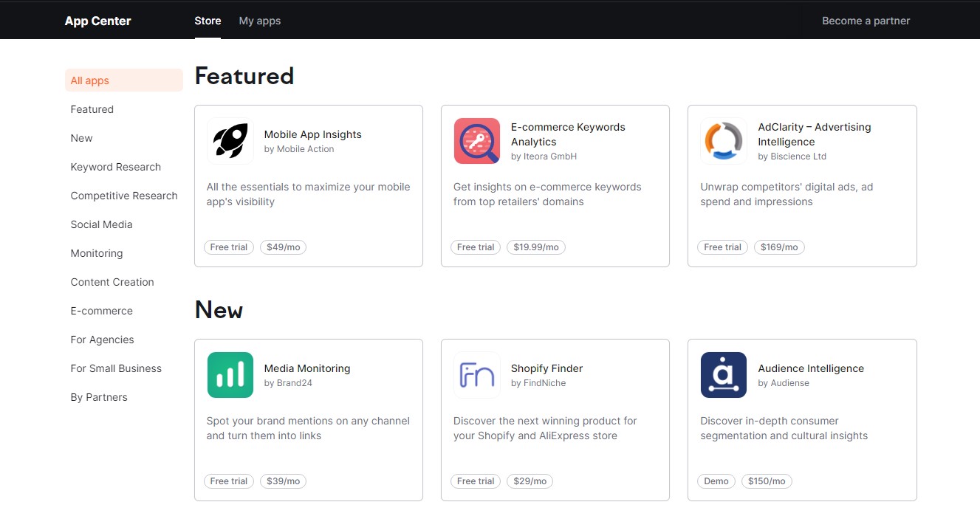
Task: Click the Shopify Finder 'Fn' logo icon
Action: pos(477,375)
